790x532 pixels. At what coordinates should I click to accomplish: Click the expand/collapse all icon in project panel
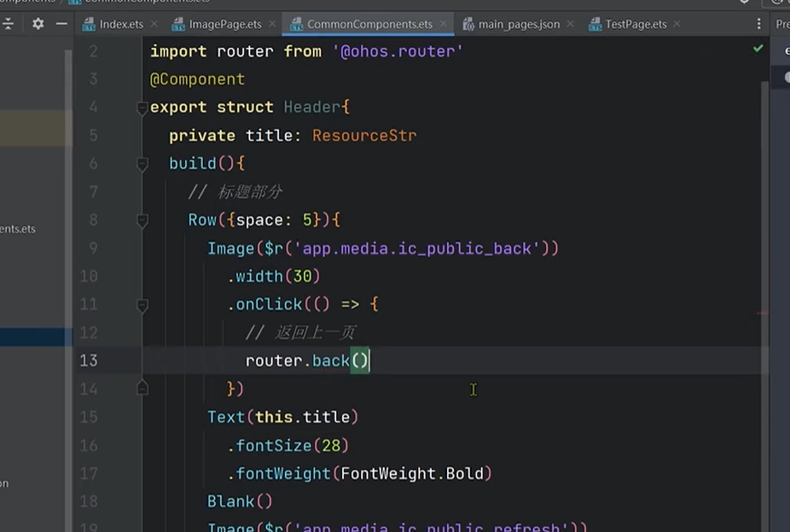pos(9,24)
